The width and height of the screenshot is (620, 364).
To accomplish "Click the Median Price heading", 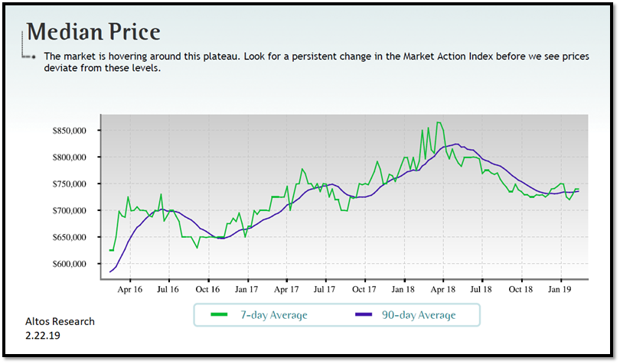I will pyautogui.click(x=93, y=31).
